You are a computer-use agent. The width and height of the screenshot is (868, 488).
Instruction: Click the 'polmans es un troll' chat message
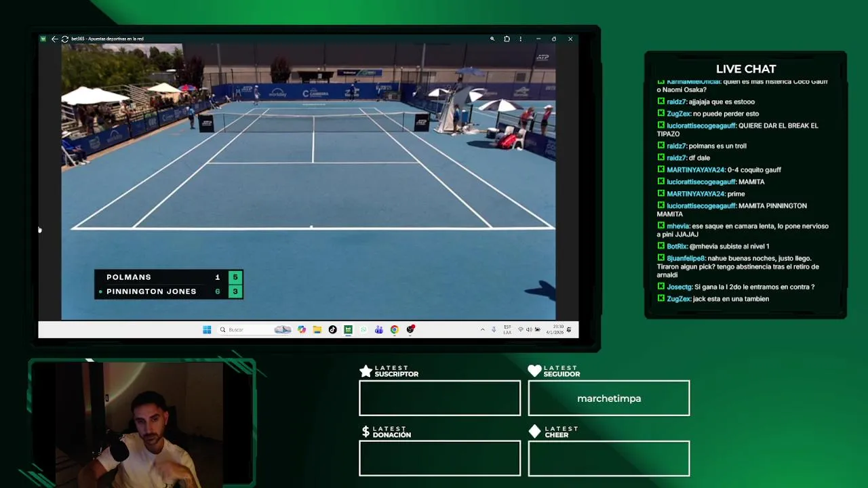click(717, 146)
